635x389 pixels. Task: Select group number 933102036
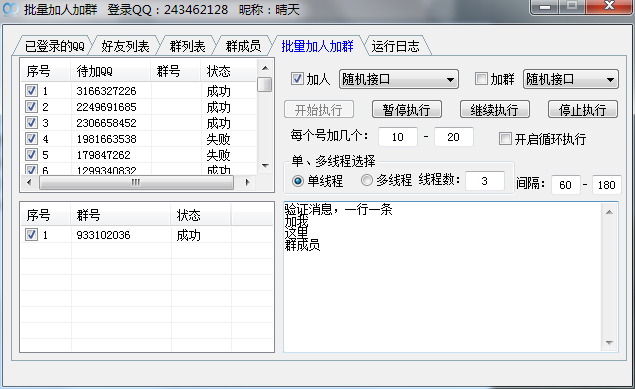pyautogui.click(x=103, y=235)
